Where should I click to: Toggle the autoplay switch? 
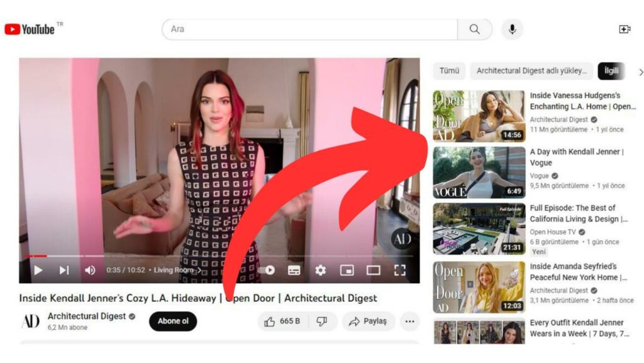[x=267, y=270]
